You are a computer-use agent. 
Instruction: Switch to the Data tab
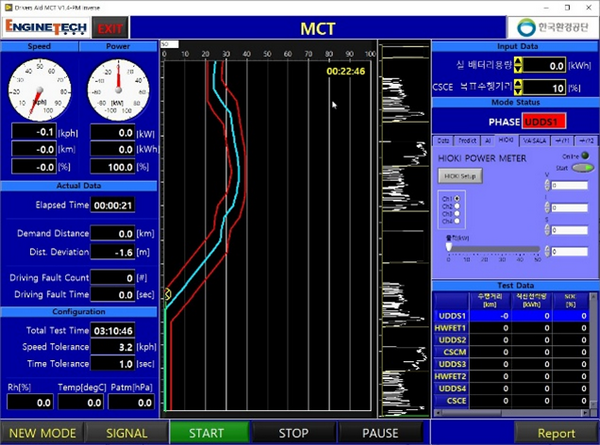pyautogui.click(x=443, y=141)
